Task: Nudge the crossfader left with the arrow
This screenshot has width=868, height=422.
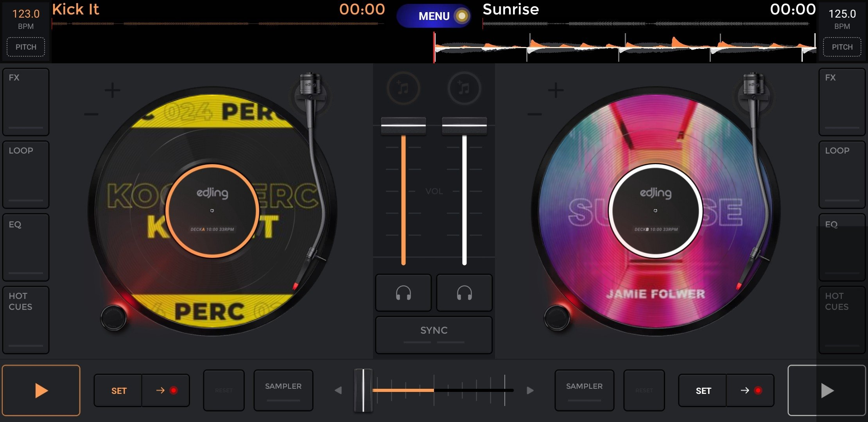Action: coord(338,390)
